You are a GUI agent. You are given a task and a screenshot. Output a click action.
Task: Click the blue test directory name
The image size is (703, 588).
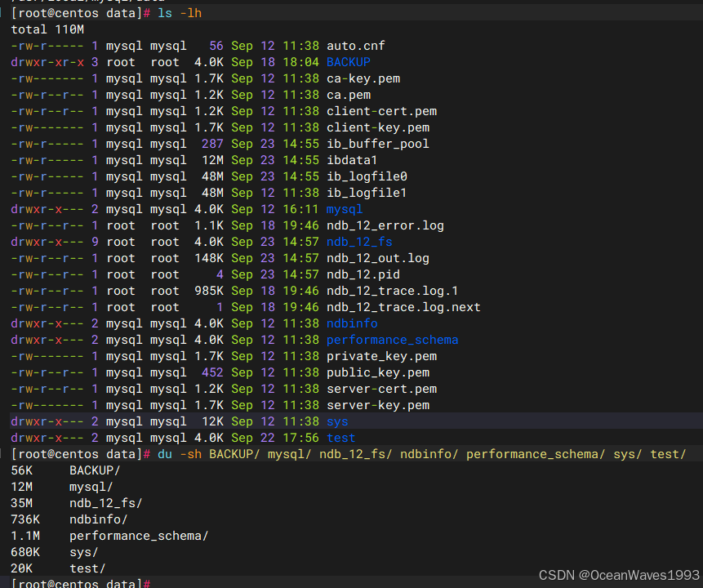pos(340,438)
